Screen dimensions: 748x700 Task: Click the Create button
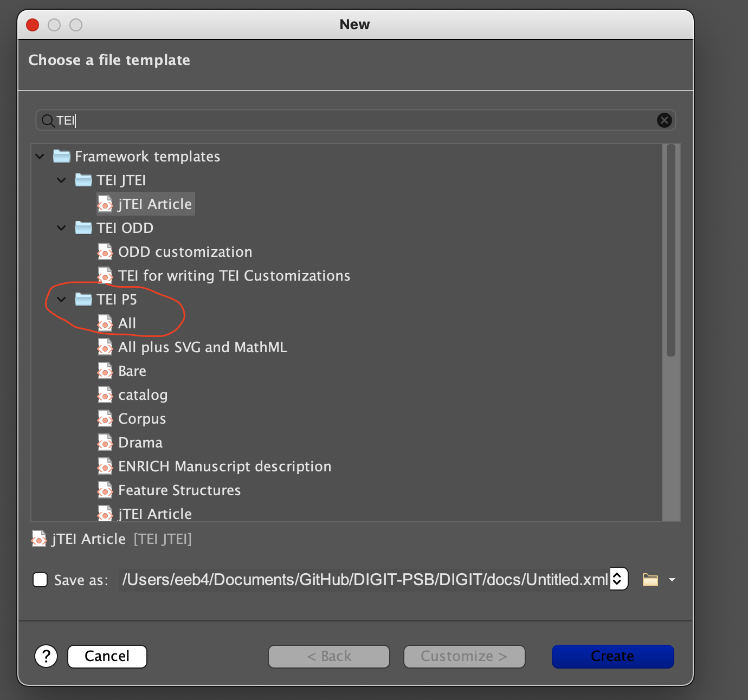(x=612, y=656)
